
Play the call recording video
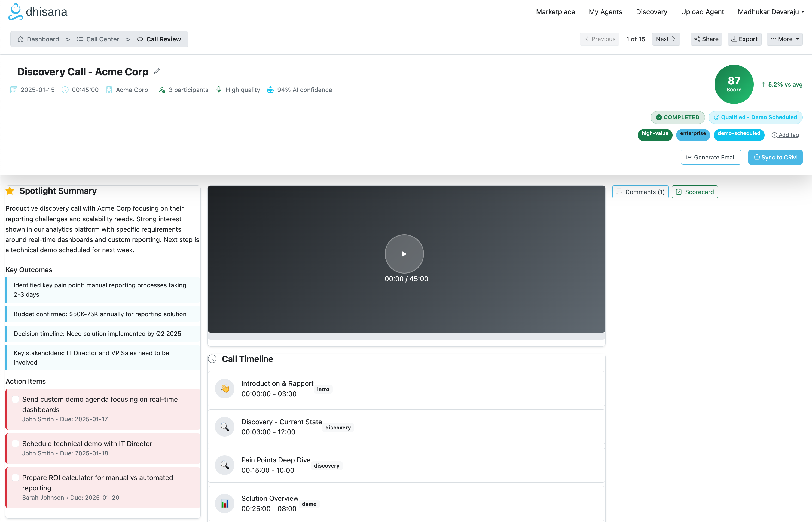click(x=404, y=254)
